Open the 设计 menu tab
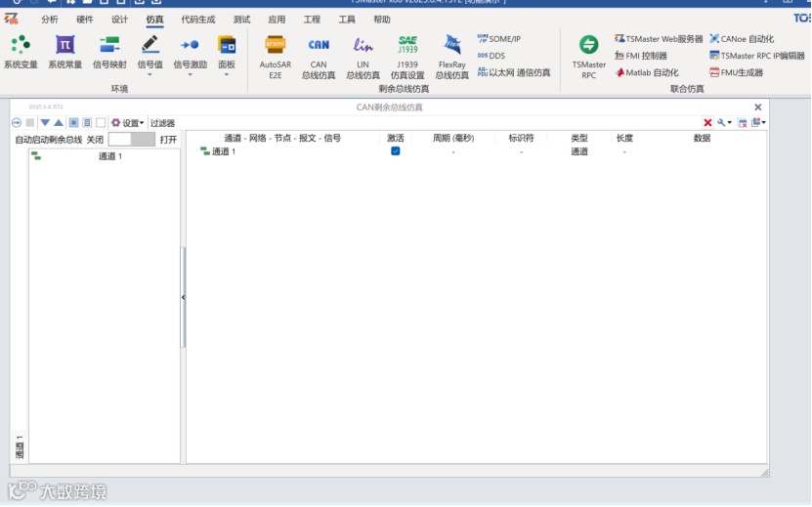 [119, 20]
